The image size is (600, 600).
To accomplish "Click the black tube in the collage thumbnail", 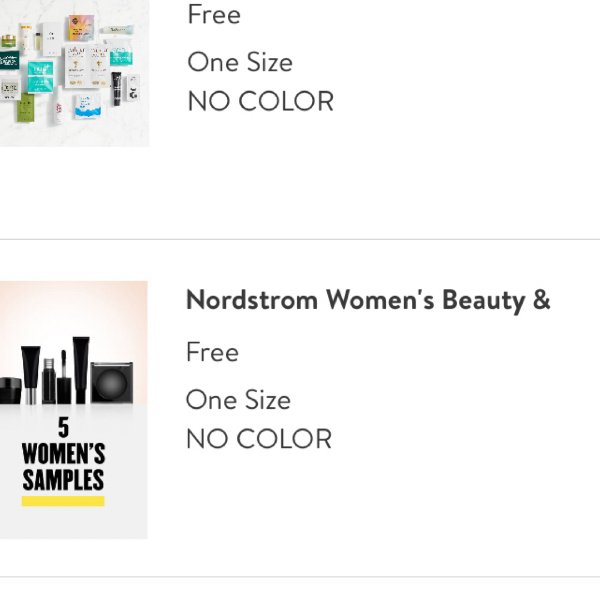I will click(x=117, y=89).
